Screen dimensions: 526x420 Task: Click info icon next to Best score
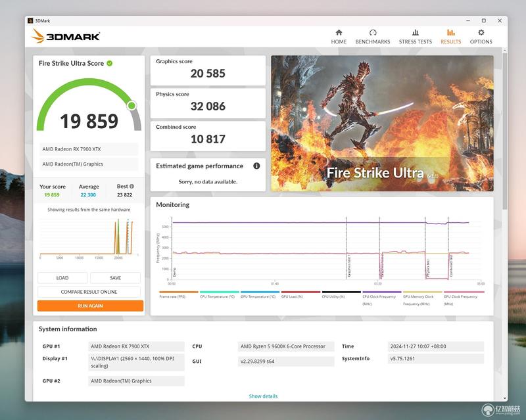(x=132, y=186)
